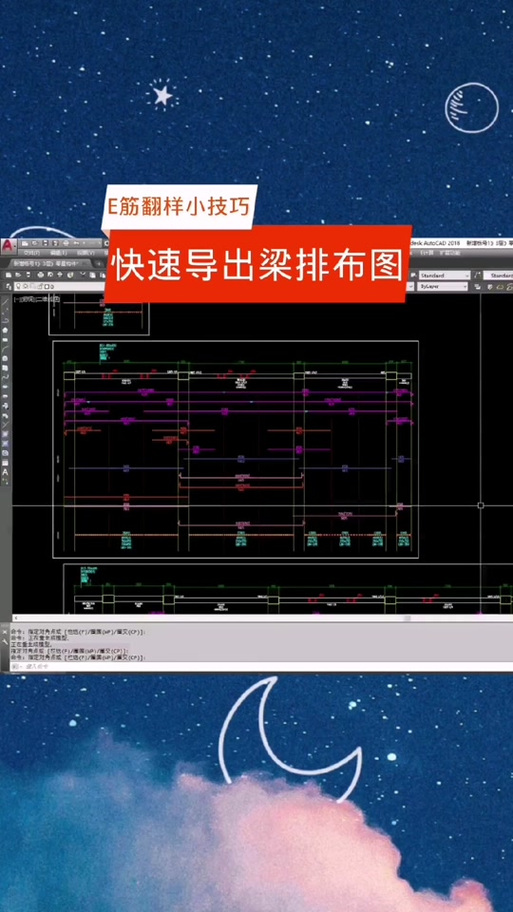Viewport: 513px width, 912px height.
Task: Click Open in the Quick Access toolbar
Action: tap(35, 243)
